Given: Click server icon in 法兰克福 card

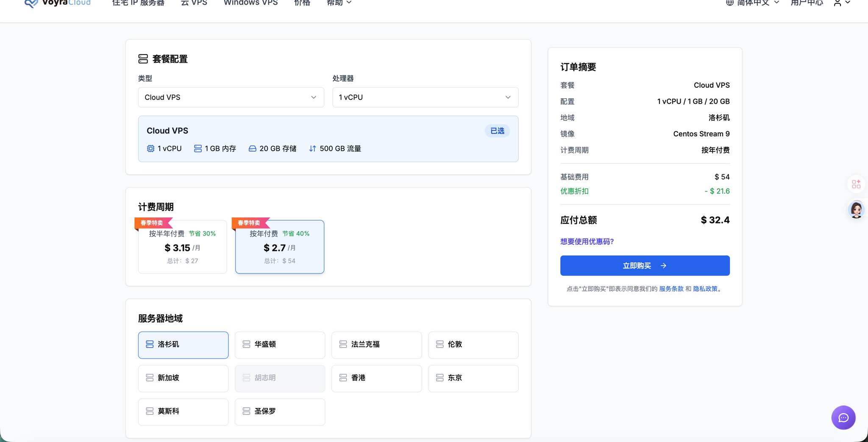Looking at the screenshot, I should pos(343,344).
